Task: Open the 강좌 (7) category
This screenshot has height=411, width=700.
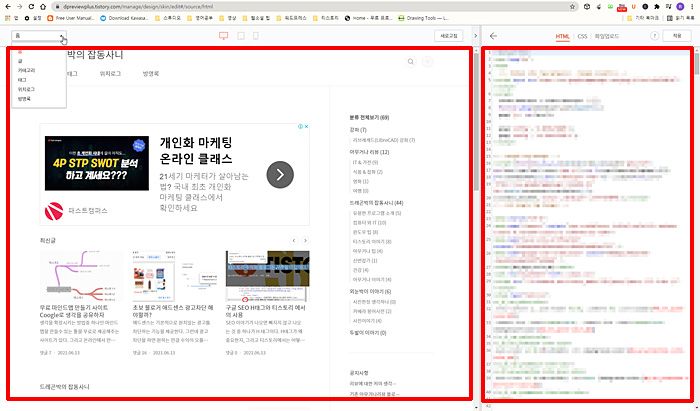Action: coord(358,130)
